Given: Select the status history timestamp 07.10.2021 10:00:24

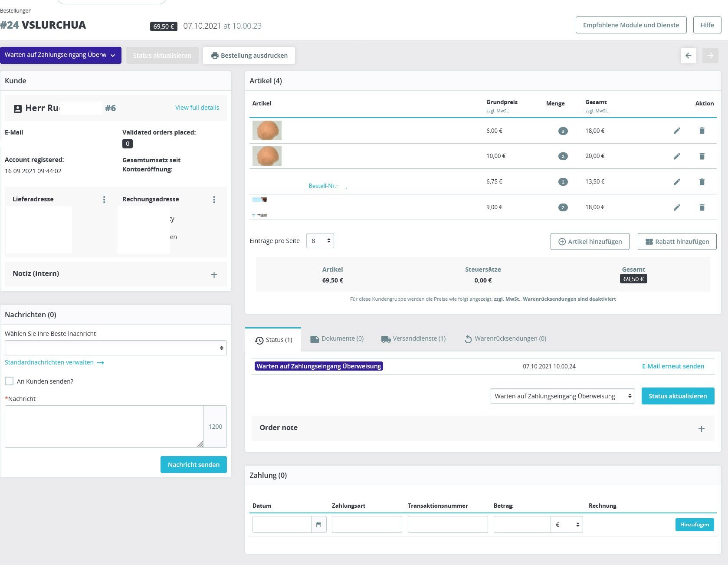Looking at the screenshot, I should [x=549, y=366].
